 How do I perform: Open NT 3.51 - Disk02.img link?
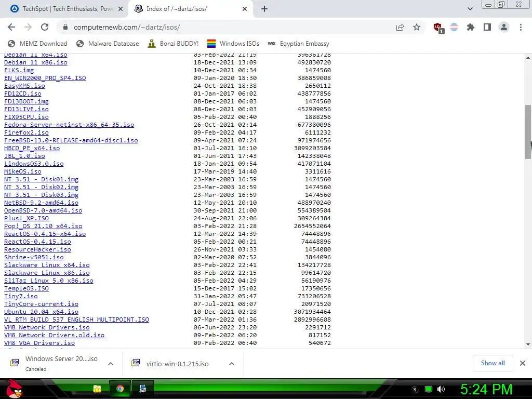(x=42, y=187)
